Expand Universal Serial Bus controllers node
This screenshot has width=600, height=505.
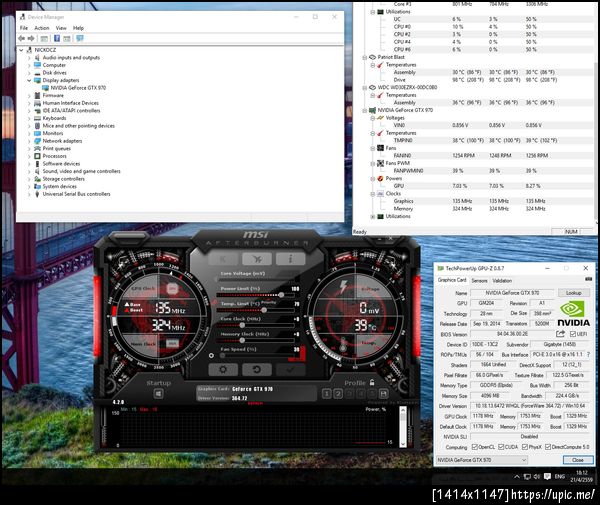click(x=29, y=194)
